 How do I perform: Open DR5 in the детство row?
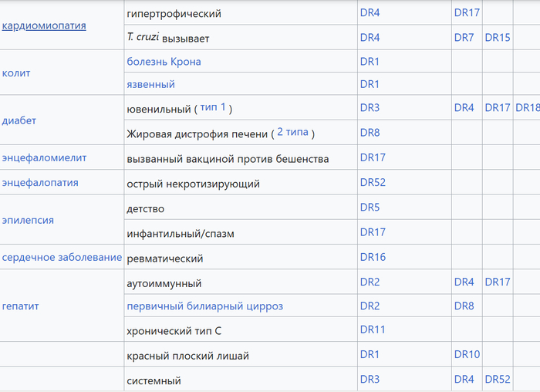click(x=370, y=208)
